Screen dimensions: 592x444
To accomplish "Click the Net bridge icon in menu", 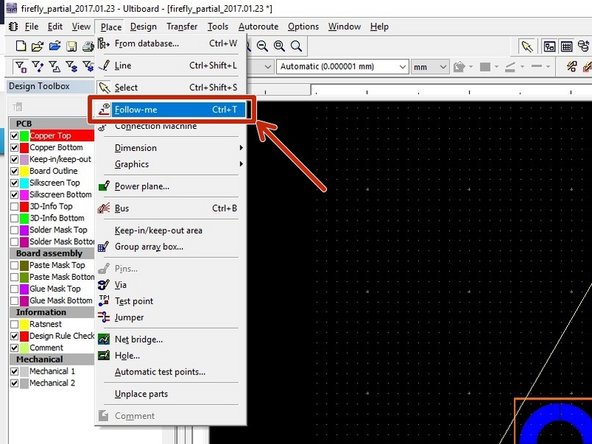I will (103, 339).
